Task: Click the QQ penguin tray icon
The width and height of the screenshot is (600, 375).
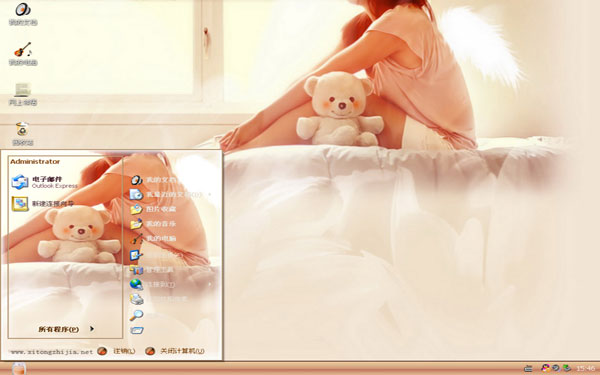Action: (x=545, y=368)
